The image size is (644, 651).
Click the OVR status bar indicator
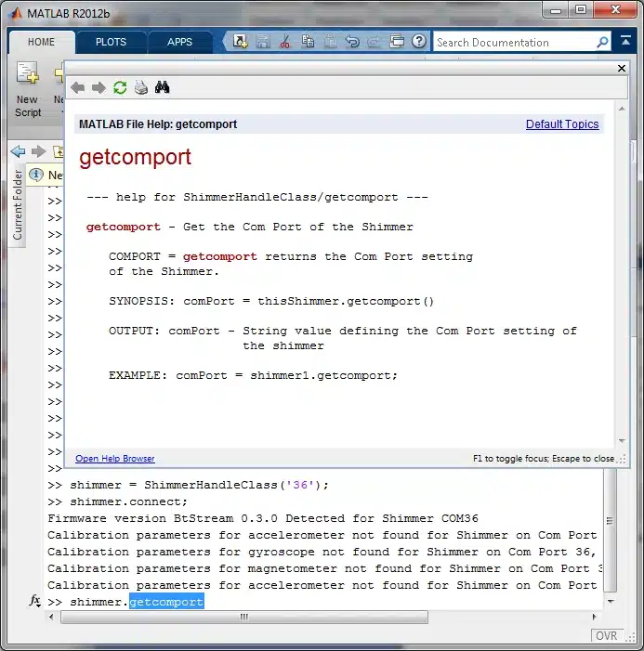click(x=606, y=635)
